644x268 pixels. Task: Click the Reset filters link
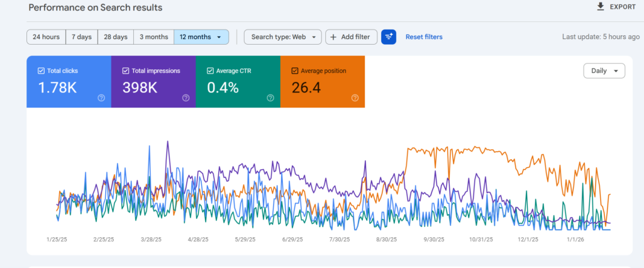pyautogui.click(x=423, y=37)
